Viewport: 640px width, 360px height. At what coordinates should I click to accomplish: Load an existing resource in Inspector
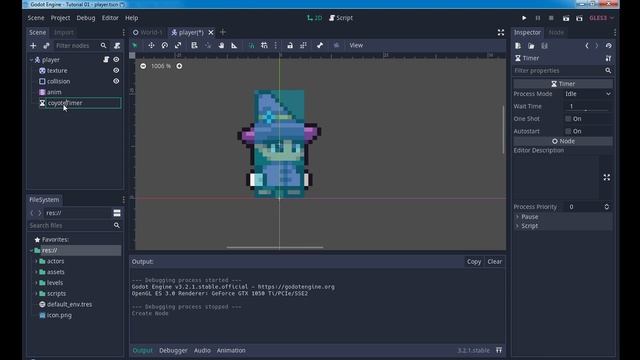click(x=531, y=46)
